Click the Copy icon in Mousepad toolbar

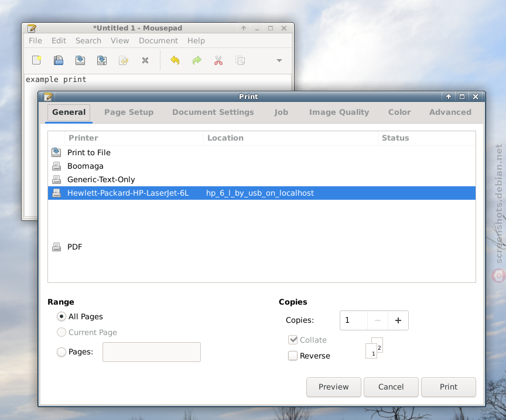pyautogui.click(x=240, y=60)
